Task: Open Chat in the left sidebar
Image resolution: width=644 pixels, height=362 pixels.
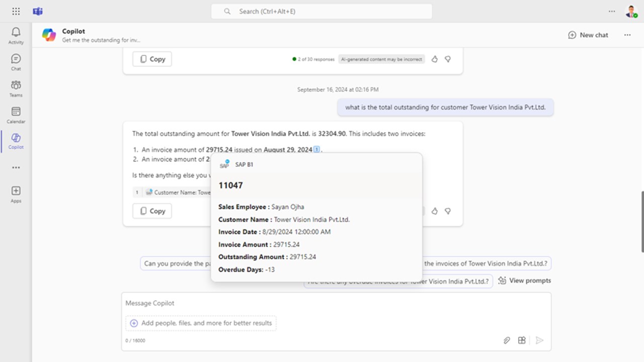Action: (16, 62)
